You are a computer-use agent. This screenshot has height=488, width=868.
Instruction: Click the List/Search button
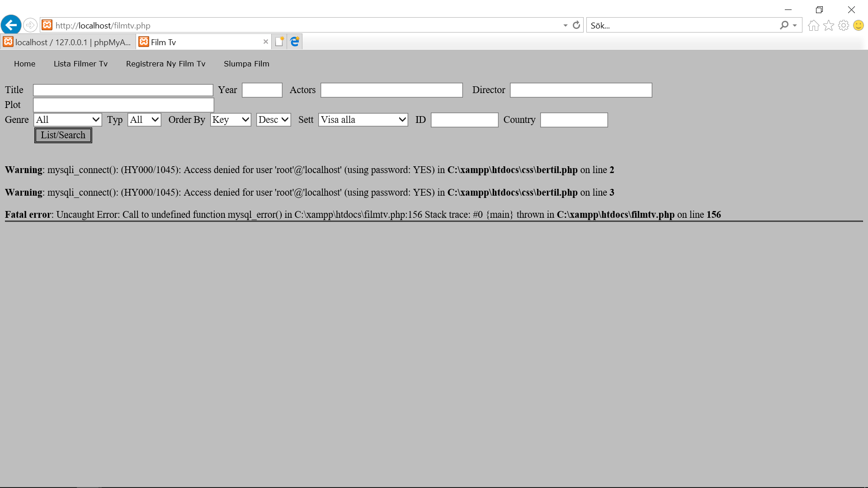coord(63,135)
